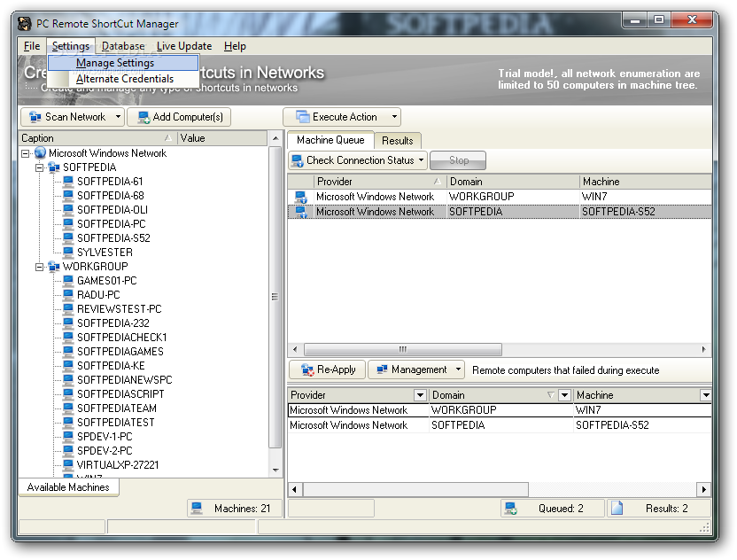The height and width of the screenshot is (560, 737).
Task: Click the computer icon beside SPDEV-1-PC
Action: [68, 436]
